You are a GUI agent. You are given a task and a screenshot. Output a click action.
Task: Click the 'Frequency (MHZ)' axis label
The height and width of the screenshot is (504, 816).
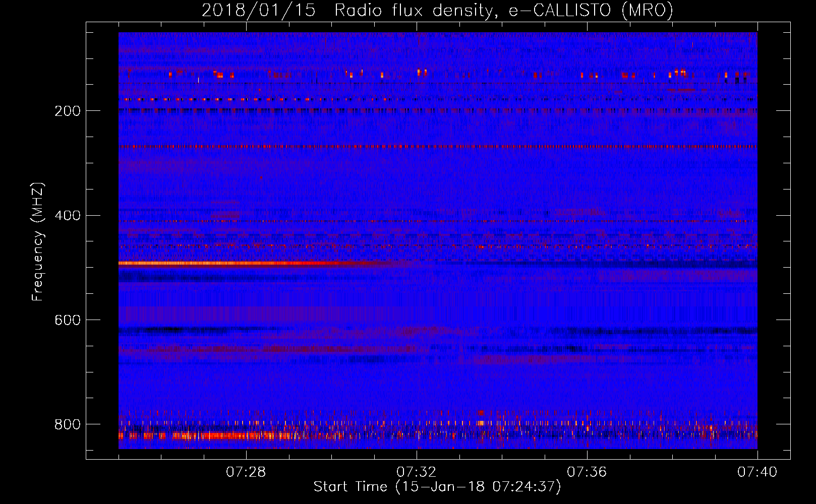click(x=38, y=241)
